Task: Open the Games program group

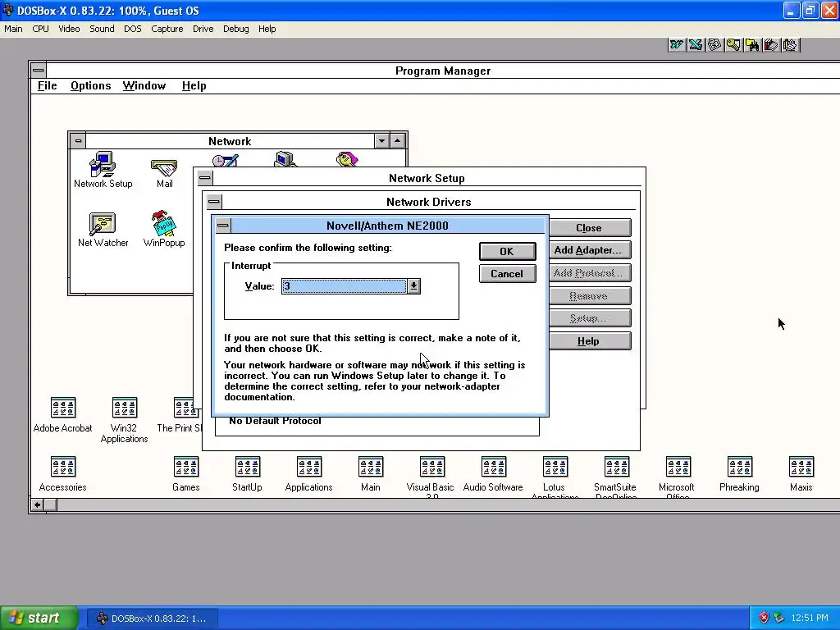Action: point(186,474)
